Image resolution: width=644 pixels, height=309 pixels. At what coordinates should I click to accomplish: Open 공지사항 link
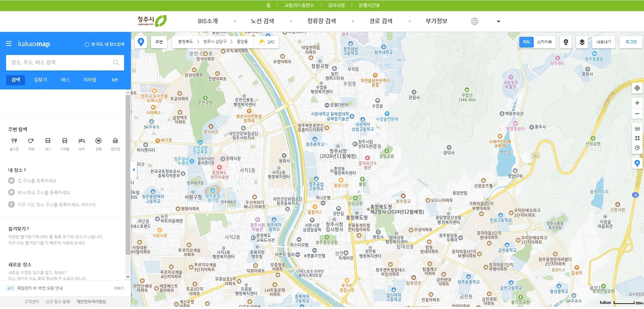tap(336, 5)
